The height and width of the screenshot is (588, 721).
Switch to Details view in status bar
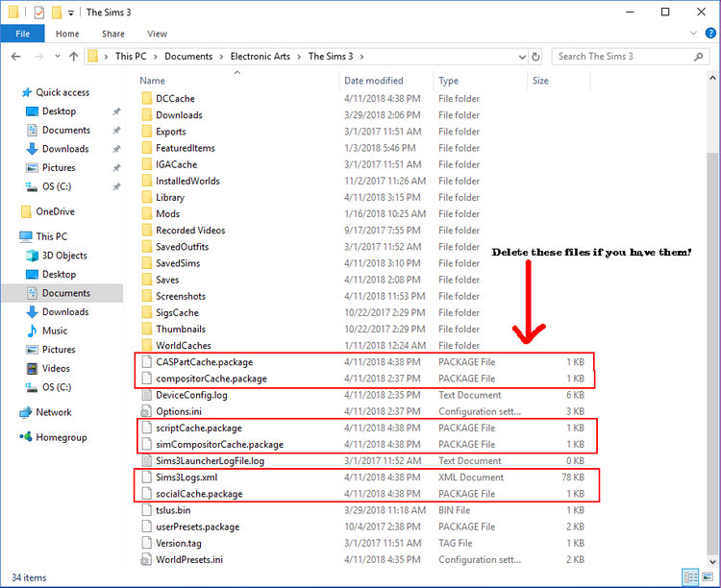(x=690, y=577)
